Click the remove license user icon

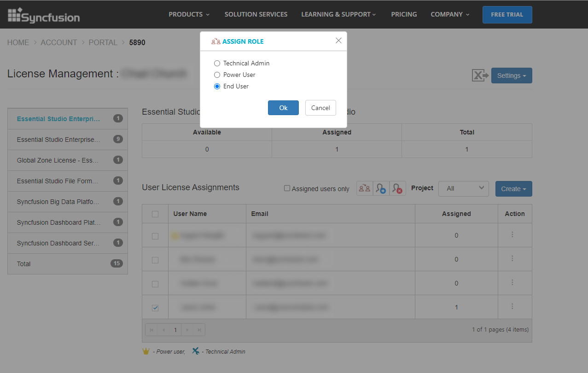397,188
